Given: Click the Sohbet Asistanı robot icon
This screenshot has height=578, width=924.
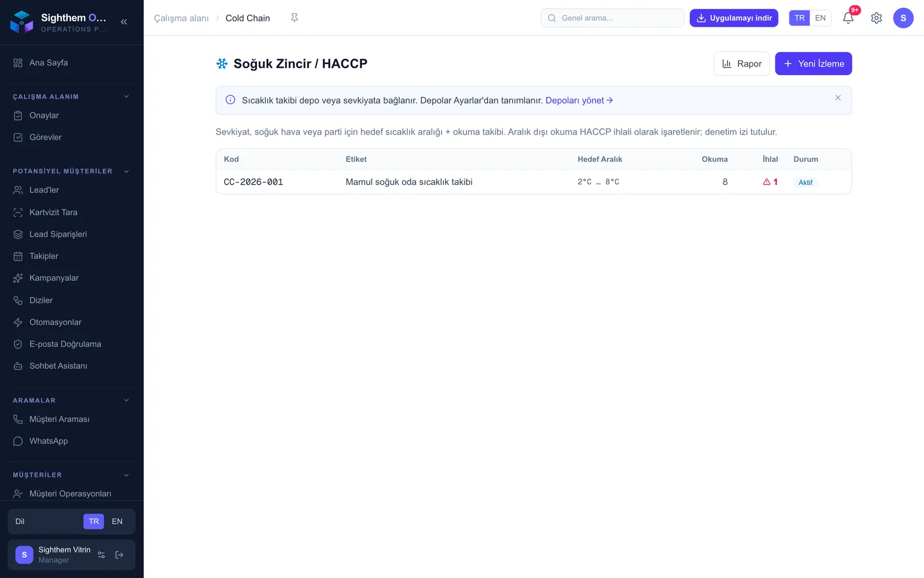Looking at the screenshot, I should click(18, 366).
